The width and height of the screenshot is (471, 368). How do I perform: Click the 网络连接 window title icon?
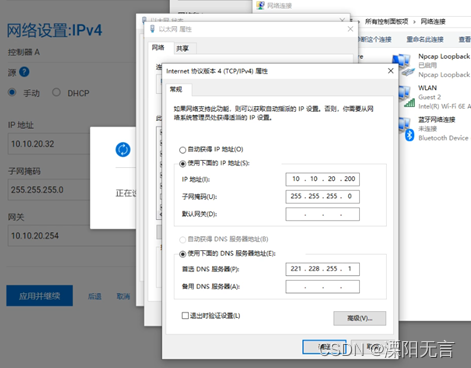tap(260, 5)
